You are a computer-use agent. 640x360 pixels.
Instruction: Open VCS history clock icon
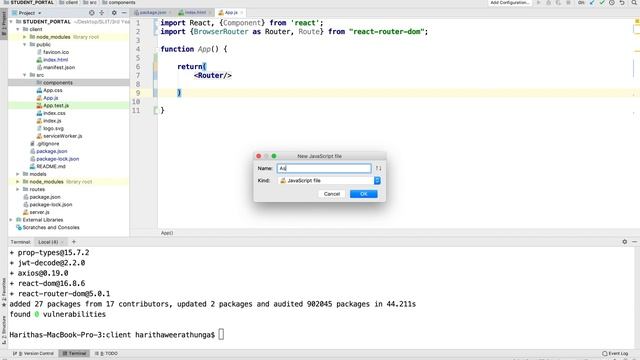pos(612,3)
